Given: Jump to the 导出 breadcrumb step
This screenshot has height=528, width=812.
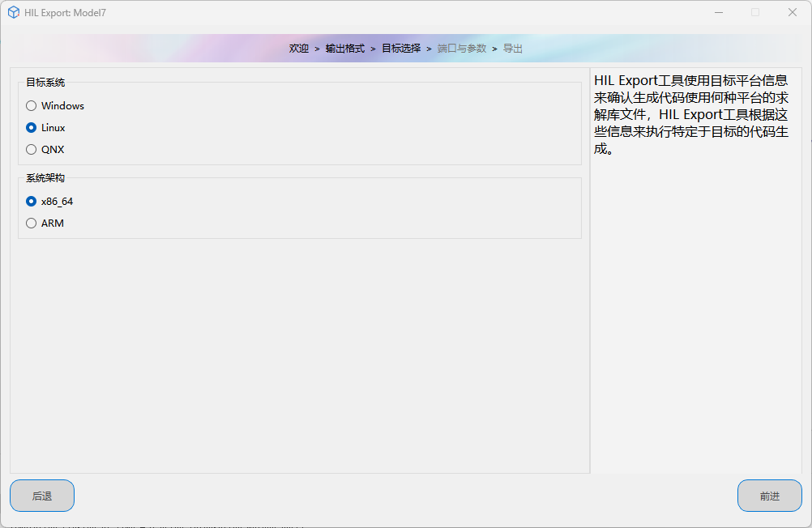Looking at the screenshot, I should click(513, 48).
